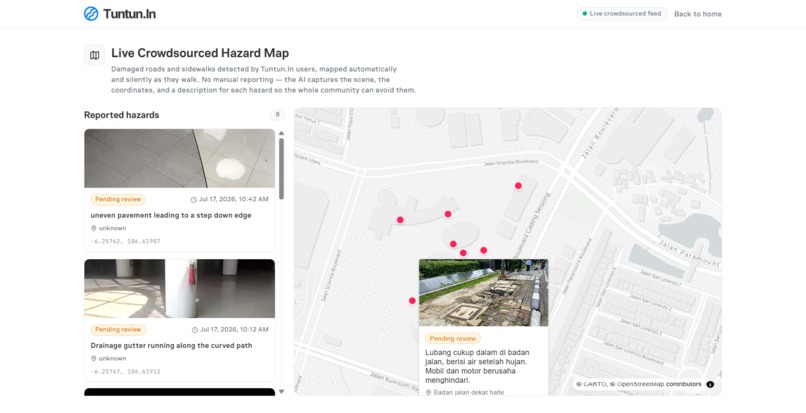
Task: Select coordinates -6.25747, 106.61912
Action: [125, 371]
